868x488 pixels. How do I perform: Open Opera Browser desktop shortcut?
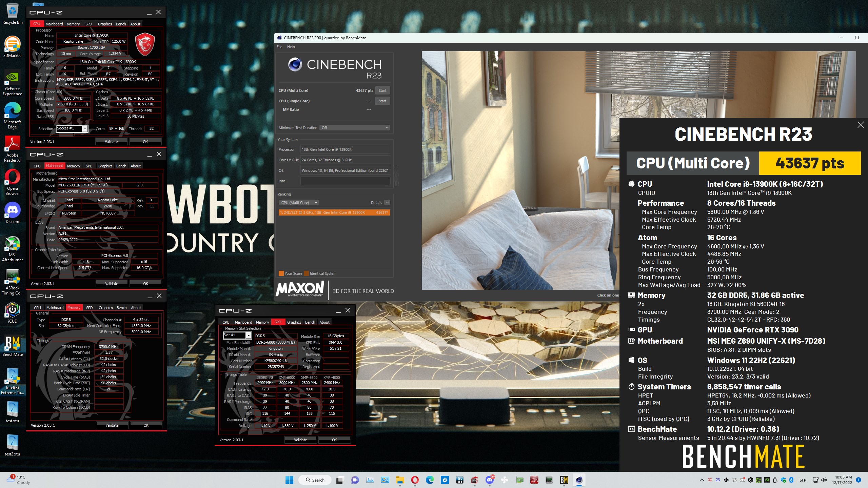12,182
